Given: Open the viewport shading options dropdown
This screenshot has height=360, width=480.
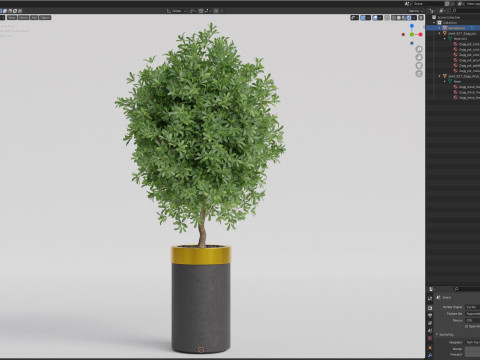Looking at the screenshot, I should [x=414, y=18].
